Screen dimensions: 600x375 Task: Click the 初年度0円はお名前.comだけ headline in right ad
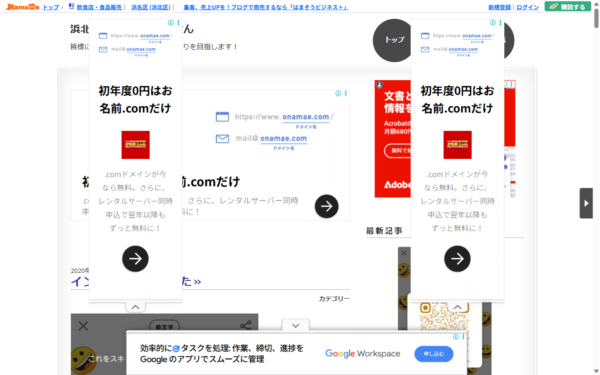pos(458,99)
